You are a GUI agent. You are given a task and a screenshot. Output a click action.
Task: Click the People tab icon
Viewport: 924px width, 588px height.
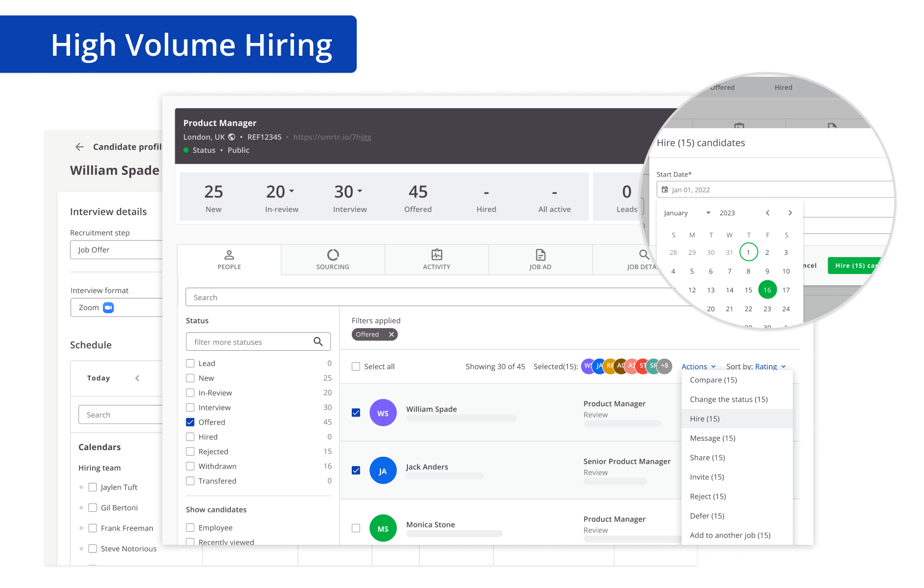(x=229, y=255)
